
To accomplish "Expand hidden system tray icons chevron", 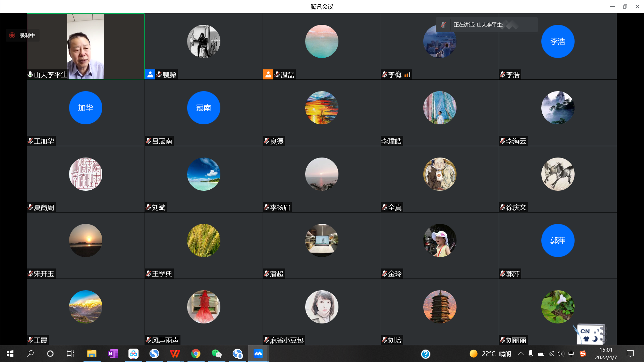I will (x=521, y=354).
